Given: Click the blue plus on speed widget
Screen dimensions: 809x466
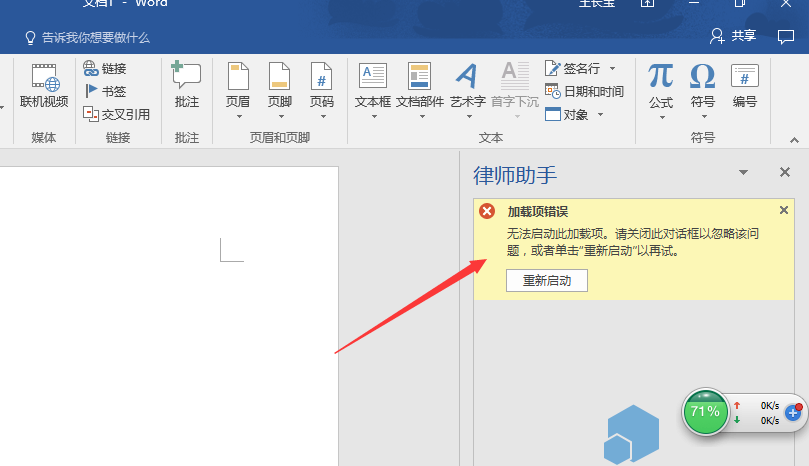Looking at the screenshot, I should point(793,413).
